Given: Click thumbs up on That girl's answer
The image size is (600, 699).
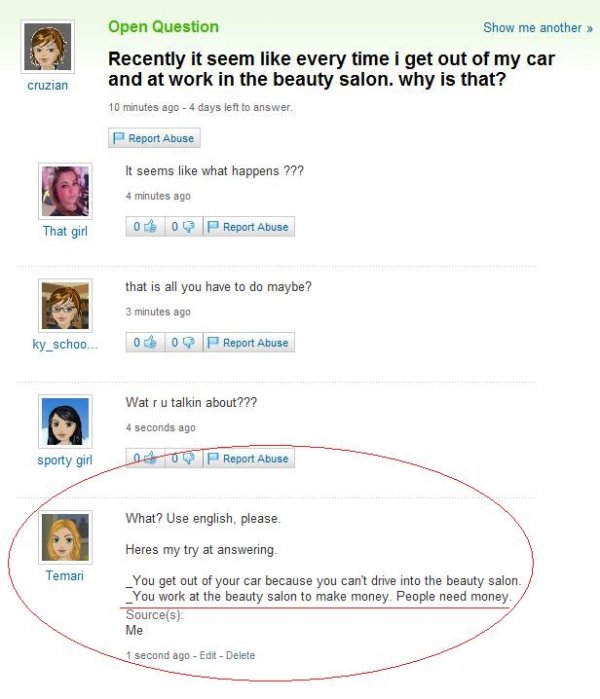Looking at the screenshot, I should click(145, 226).
